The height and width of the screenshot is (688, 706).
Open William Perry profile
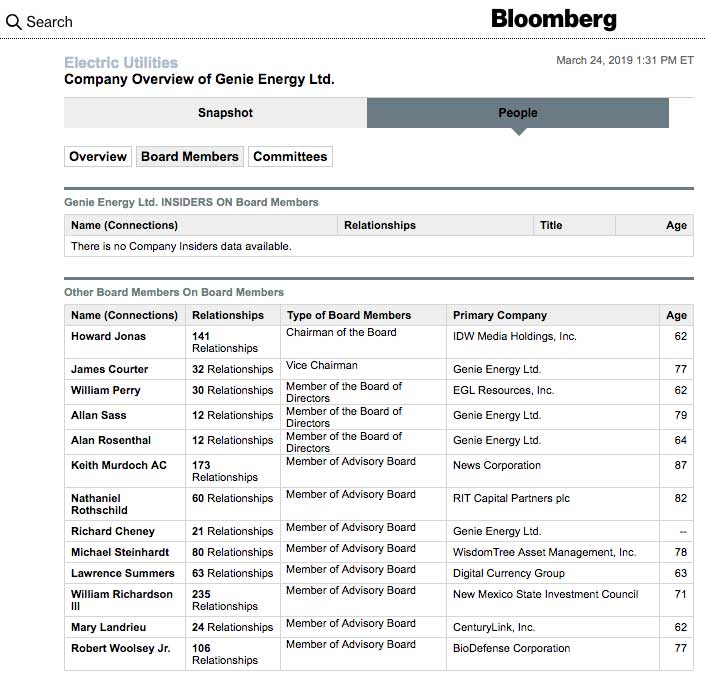point(106,390)
